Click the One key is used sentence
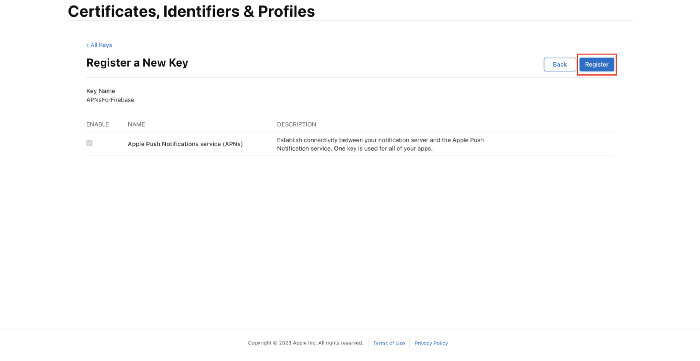700x361 pixels. 383,149
